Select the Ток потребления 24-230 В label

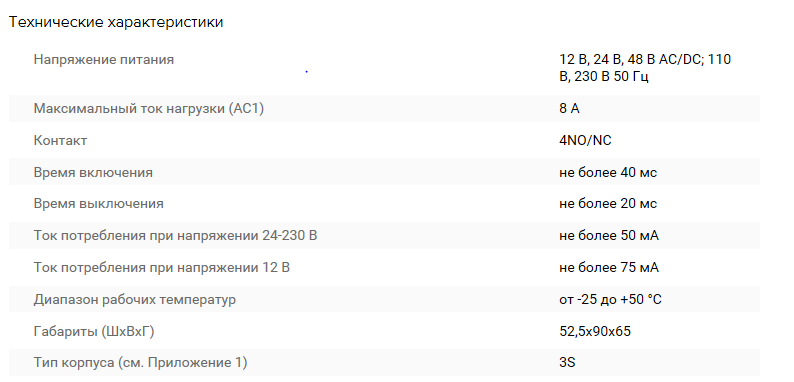pyautogui.click(x=176, y=236)
